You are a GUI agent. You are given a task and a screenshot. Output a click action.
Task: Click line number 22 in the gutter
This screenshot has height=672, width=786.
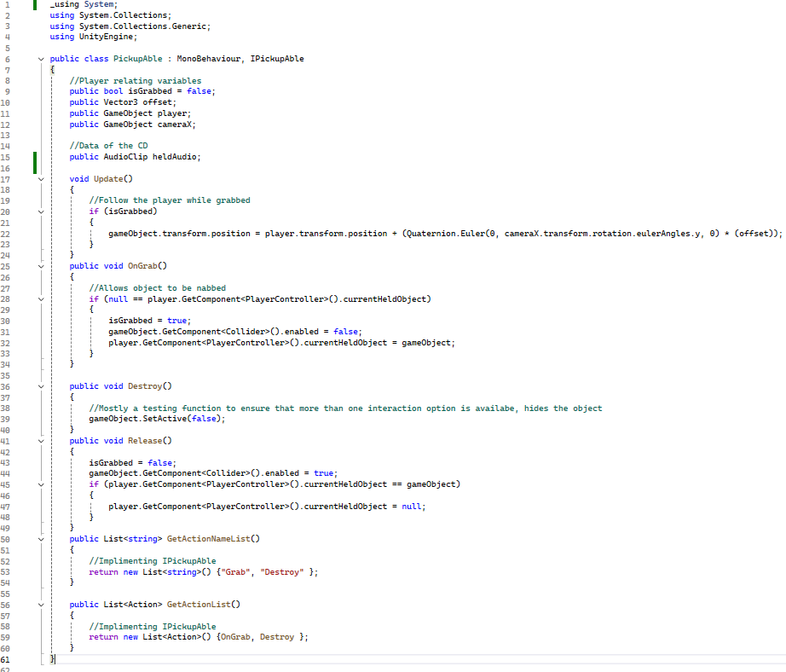tap(6, 234)
